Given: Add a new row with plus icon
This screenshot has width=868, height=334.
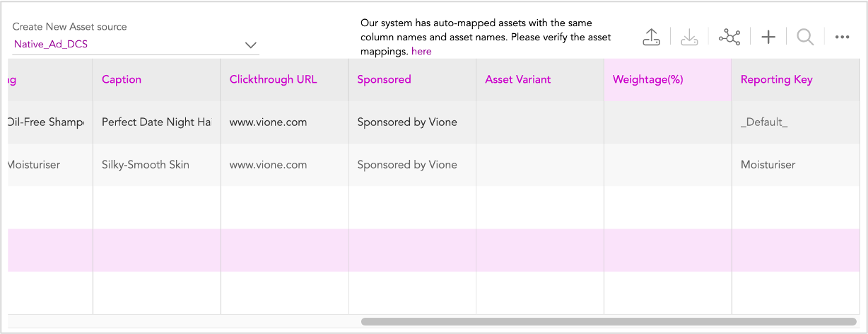Looking at the screenshot, I should point(768,38).
